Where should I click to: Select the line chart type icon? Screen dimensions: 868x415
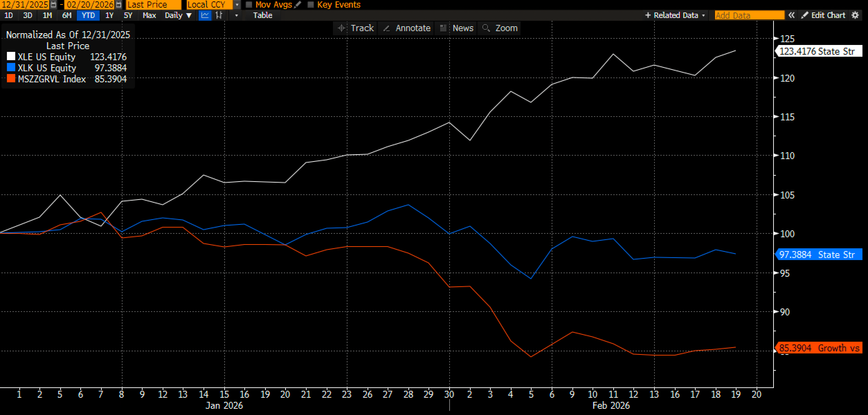pyautogui.click(x=205, y=15)
